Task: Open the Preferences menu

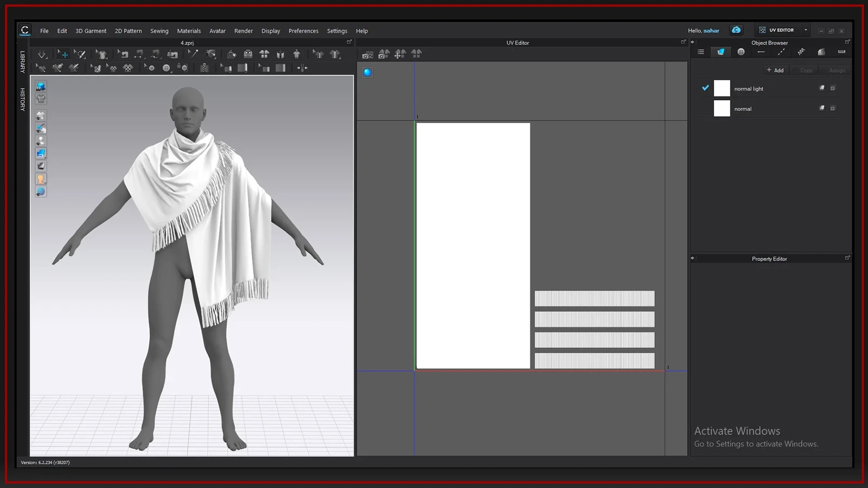Action: 303,31
